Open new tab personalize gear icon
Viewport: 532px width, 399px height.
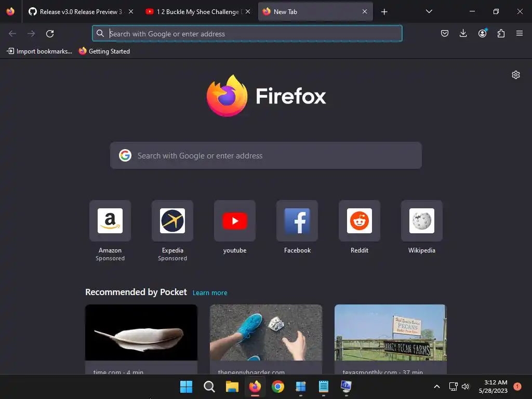click(516, 75)
